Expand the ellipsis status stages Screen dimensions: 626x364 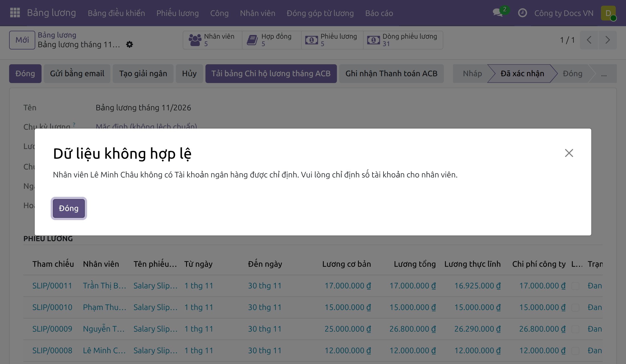tap(604, 74)
